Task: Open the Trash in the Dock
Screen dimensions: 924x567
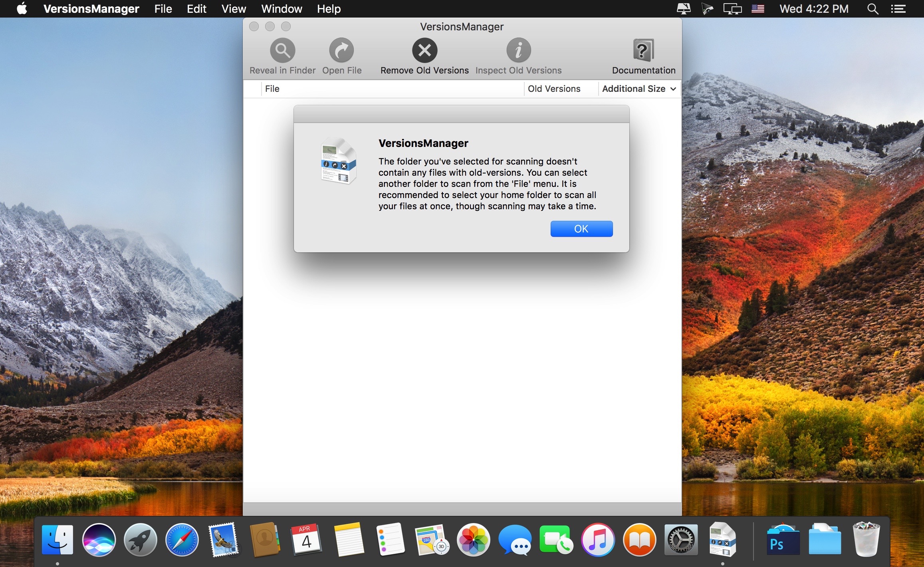Action: pos(866,539)
